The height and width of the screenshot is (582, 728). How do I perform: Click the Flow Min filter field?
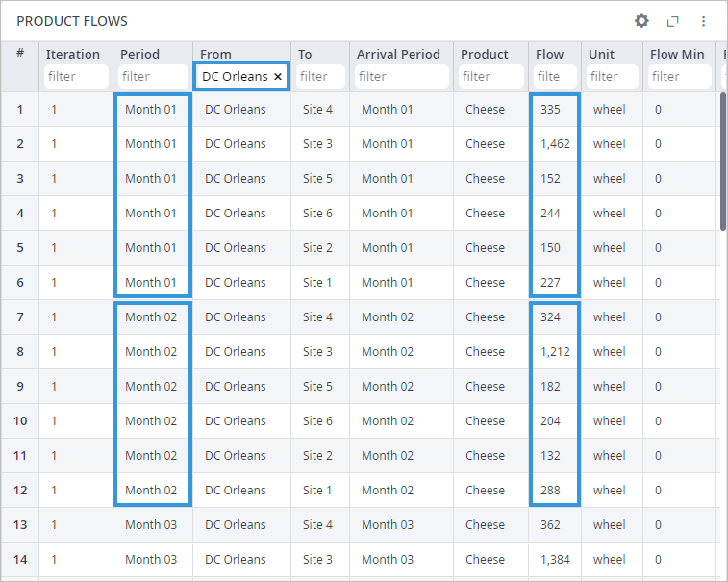[680, 76]
